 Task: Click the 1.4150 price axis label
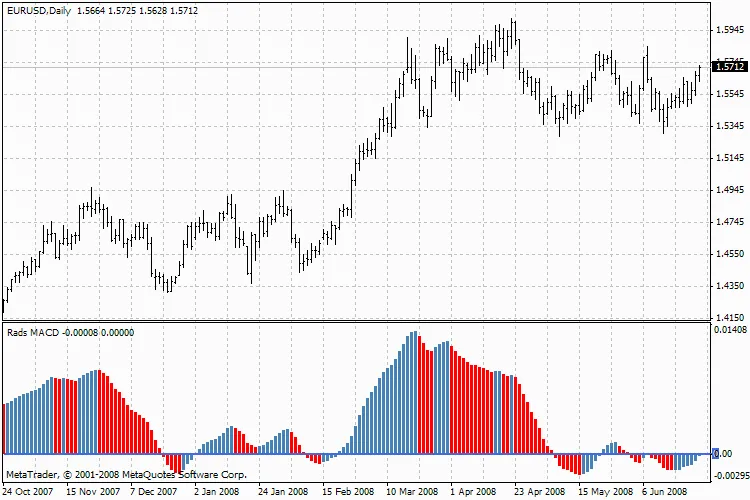[x=731, y=317]
